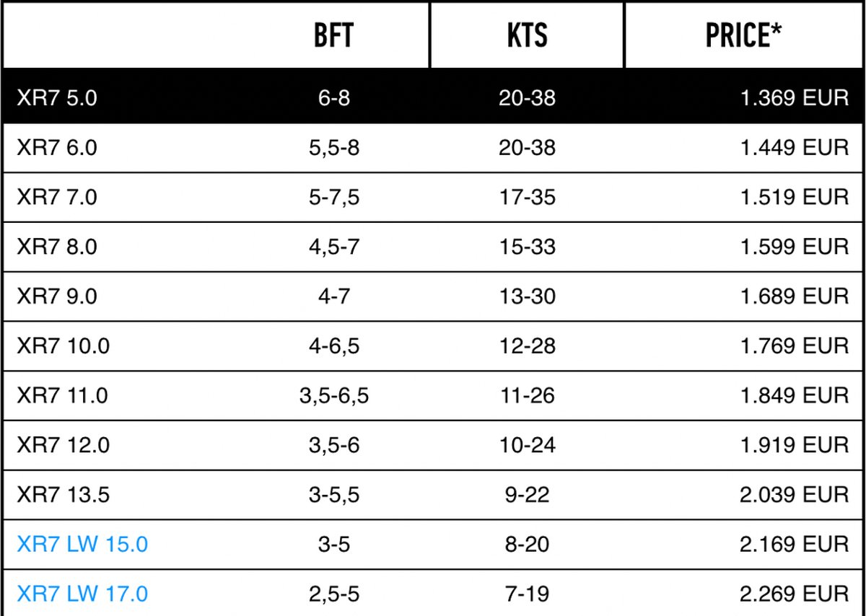This screenshot has height=616, width=866.
Task: Click the XR7 11.0 row label
Action: [64, 395]
